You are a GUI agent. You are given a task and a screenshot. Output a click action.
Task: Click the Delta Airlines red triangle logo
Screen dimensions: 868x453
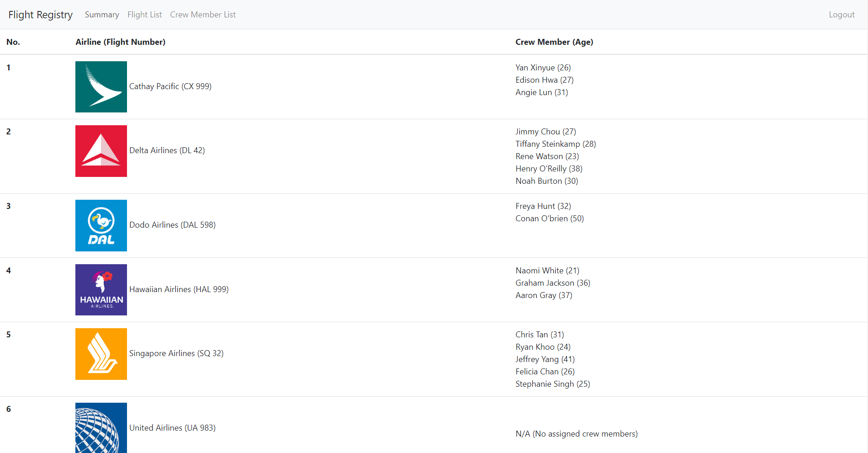(x=101, y=151)
